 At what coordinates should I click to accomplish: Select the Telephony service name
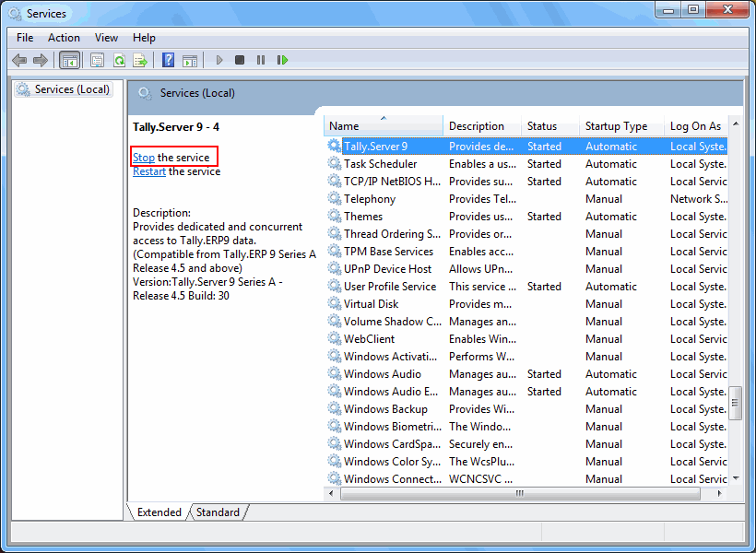(370, 199)
